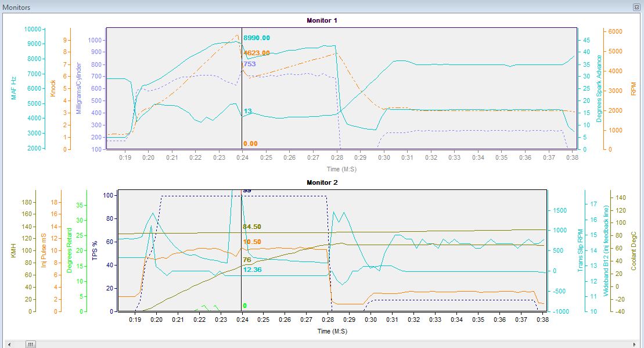Click the RPM axis label in Monitor 1
The width and height of the screenshot is (644, 348).
(634, 89)
